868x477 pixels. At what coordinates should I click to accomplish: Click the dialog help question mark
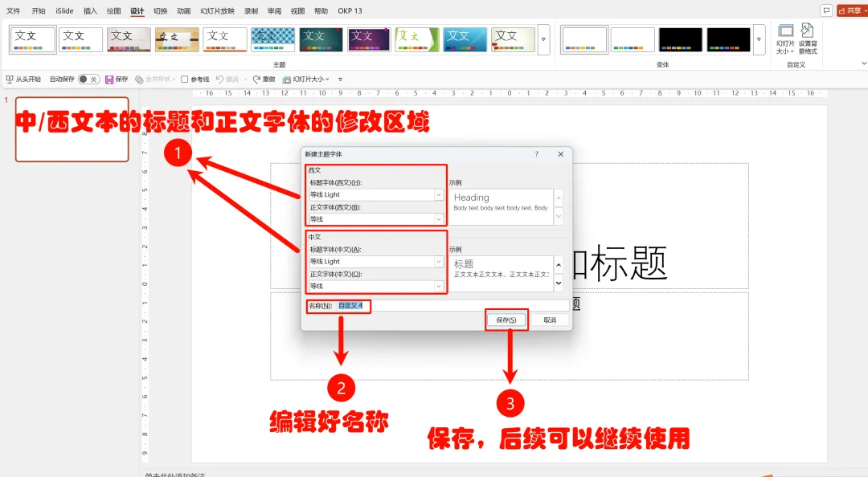(x=536, y=154)
